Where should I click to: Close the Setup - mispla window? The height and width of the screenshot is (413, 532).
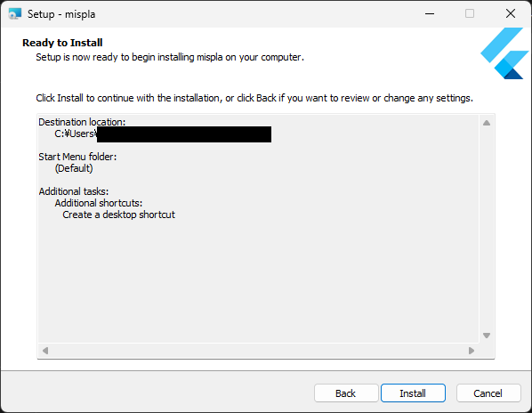511,14
